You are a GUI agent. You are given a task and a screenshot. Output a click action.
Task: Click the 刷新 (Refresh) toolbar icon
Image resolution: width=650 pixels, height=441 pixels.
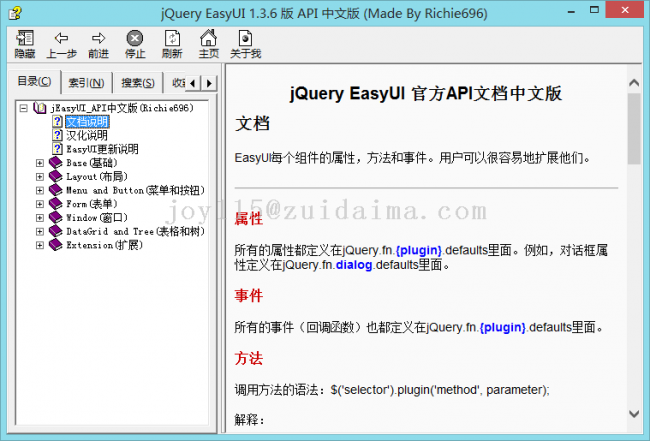pos(172,38)
